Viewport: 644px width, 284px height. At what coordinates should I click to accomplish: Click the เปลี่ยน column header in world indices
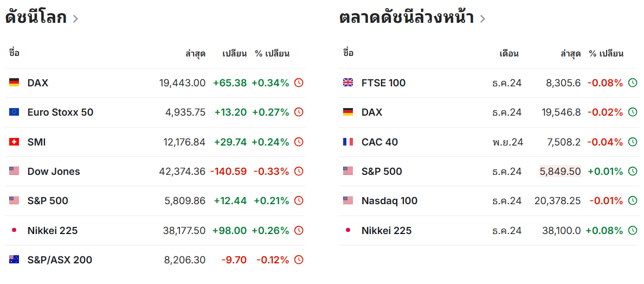pyautogui.click(x=235, y=54)
